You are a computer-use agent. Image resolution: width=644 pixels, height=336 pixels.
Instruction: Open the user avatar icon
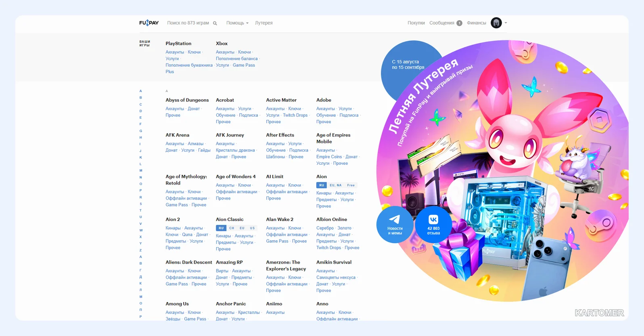click(496, 23)
